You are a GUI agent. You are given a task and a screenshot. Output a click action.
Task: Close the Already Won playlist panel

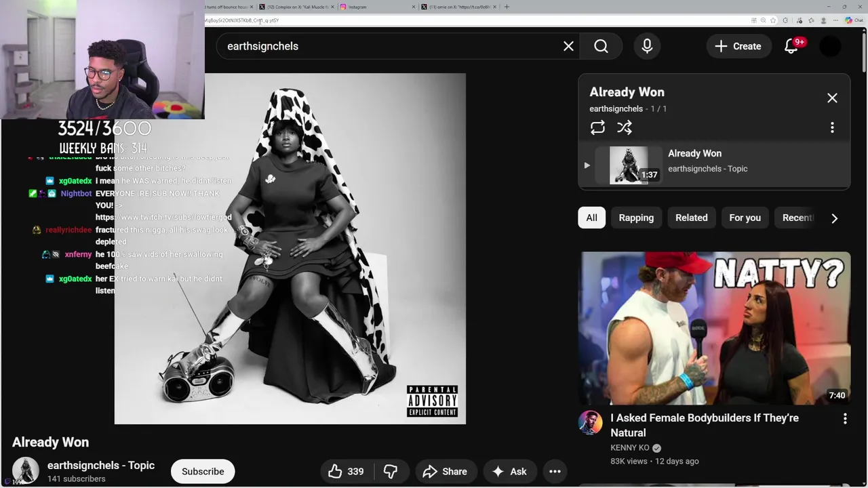pyautogui.click(x=832, y=98)
